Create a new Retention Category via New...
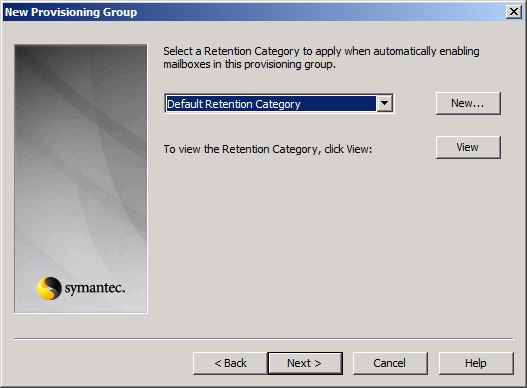Viewport: 527px width, 388px height. click(x=468, y=103)
